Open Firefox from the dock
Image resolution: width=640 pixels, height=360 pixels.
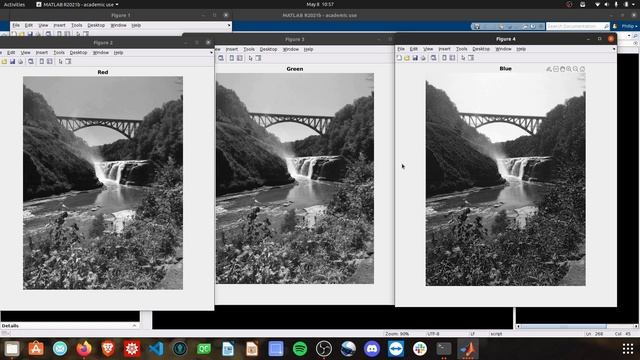(x=84, y=349)
